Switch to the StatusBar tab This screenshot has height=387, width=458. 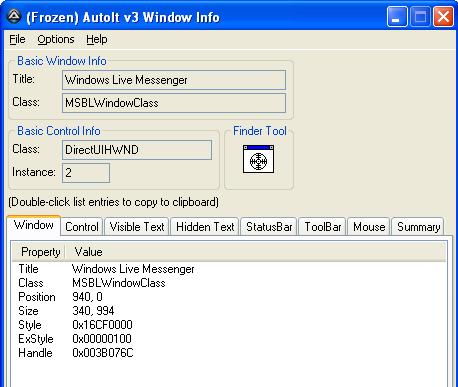pyautogui.click(x=269, y=227)
